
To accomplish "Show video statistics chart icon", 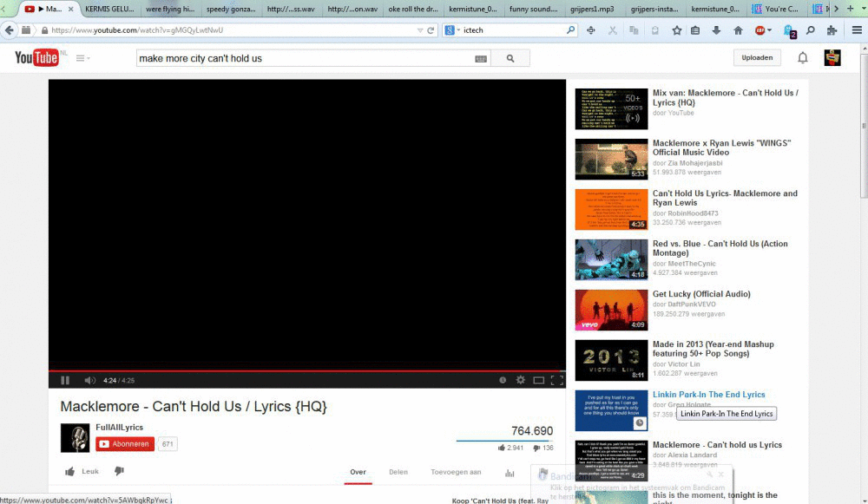I will point(510,473).
